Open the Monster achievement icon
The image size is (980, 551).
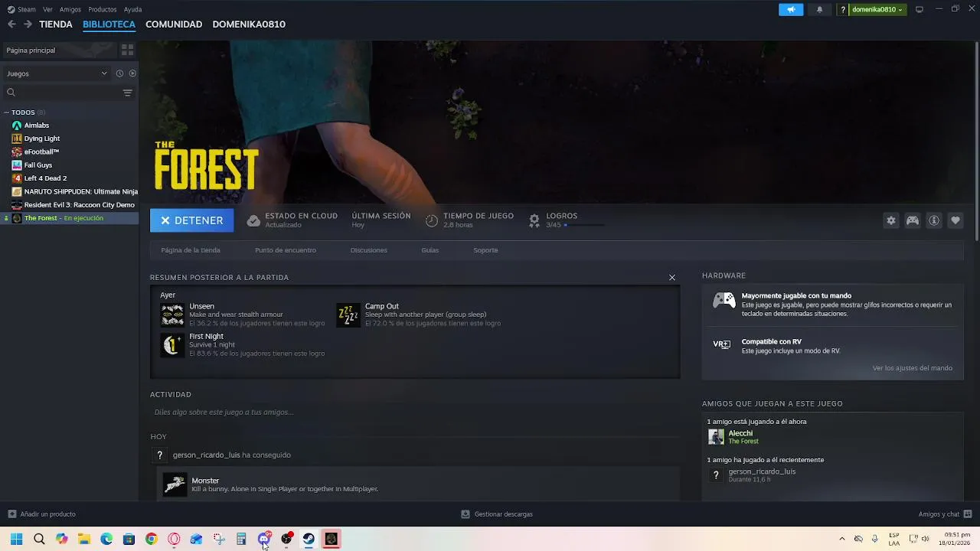coord(175,484)
